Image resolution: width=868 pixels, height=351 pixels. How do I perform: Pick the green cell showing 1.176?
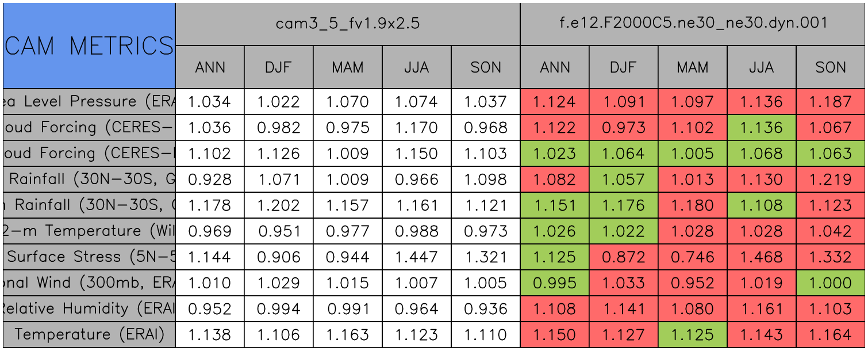click(x=623, y=205)
